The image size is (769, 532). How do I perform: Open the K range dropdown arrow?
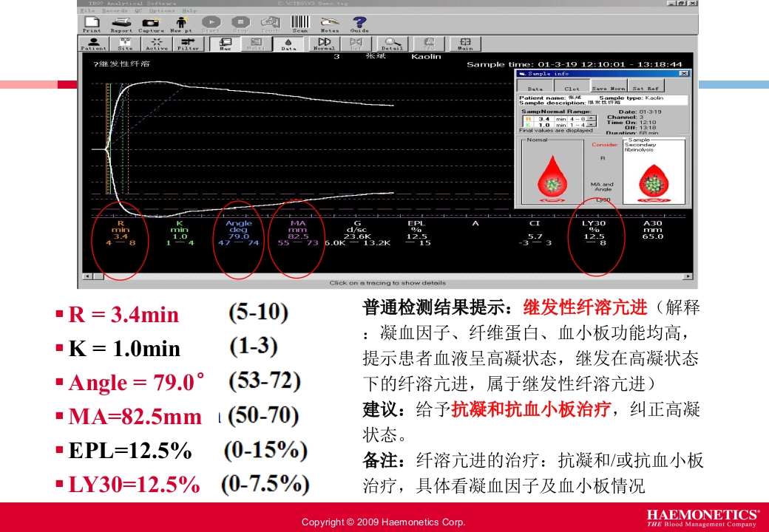(591, 126)
